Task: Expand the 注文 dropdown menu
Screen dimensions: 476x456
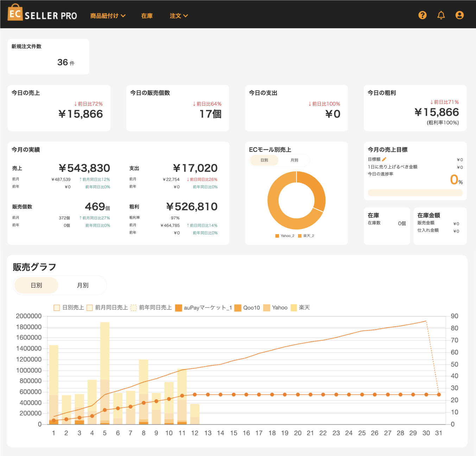Action: pos(179,16)
